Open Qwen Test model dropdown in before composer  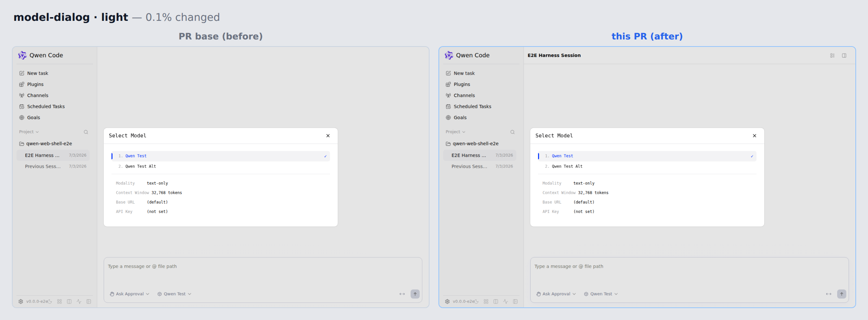pyautogui.click(x=175, y=294)
